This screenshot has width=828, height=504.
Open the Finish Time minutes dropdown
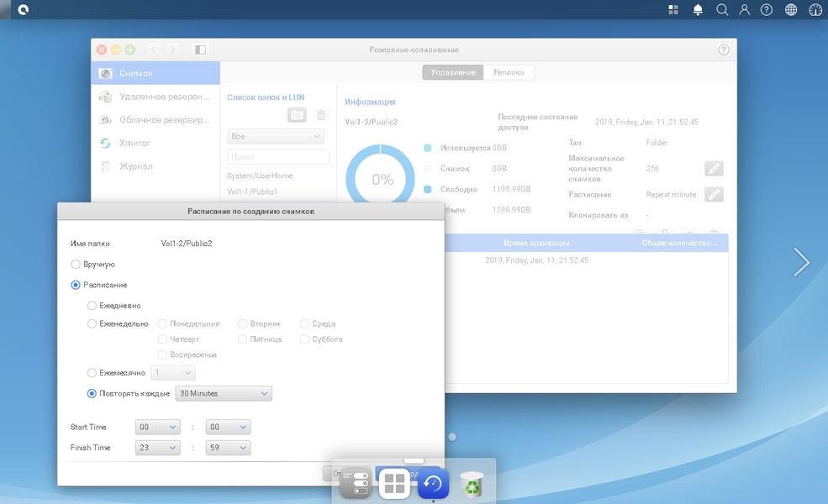pos(228,448)
